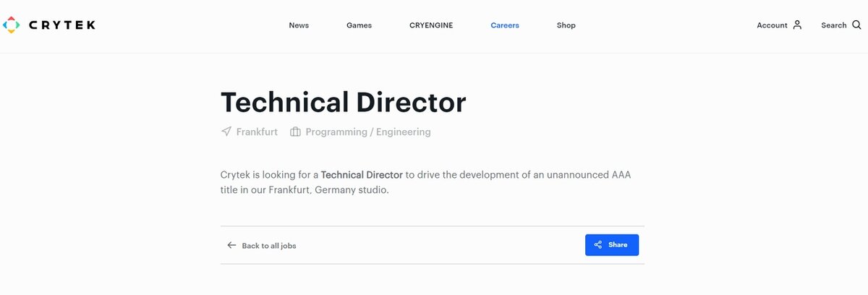This screenshot has width=868, height=295.
Task: Click the back arrow icon
Action: coord(231,245)
